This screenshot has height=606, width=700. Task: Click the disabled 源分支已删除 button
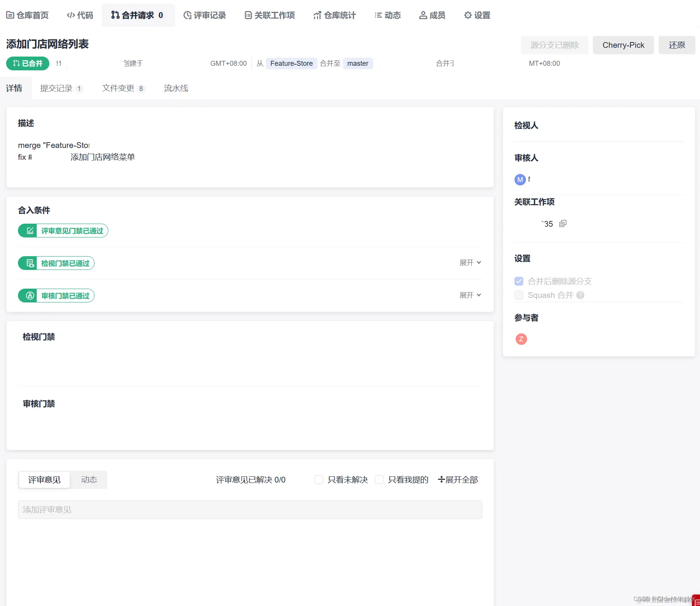[554, 45]
